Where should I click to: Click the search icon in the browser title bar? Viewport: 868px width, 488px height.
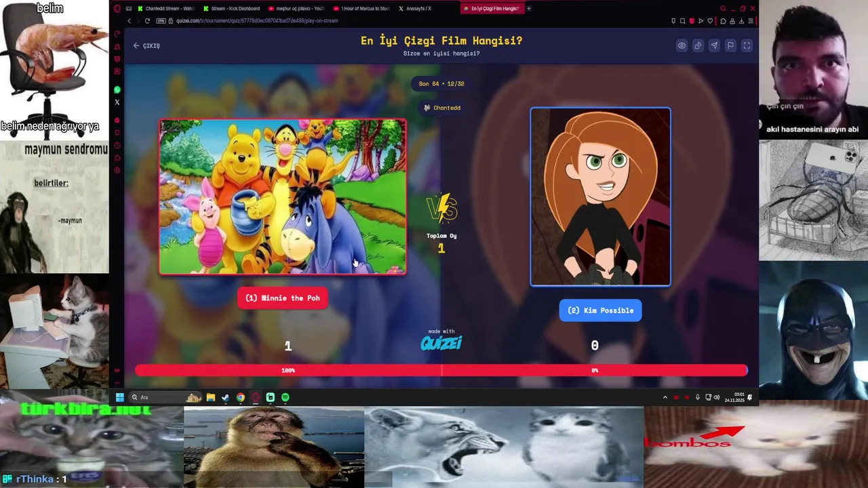(x=723, y=9)
